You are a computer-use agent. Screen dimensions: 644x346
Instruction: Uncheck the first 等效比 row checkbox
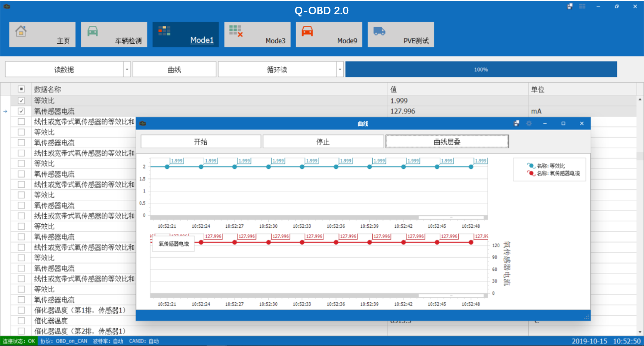tap(21, 101)
